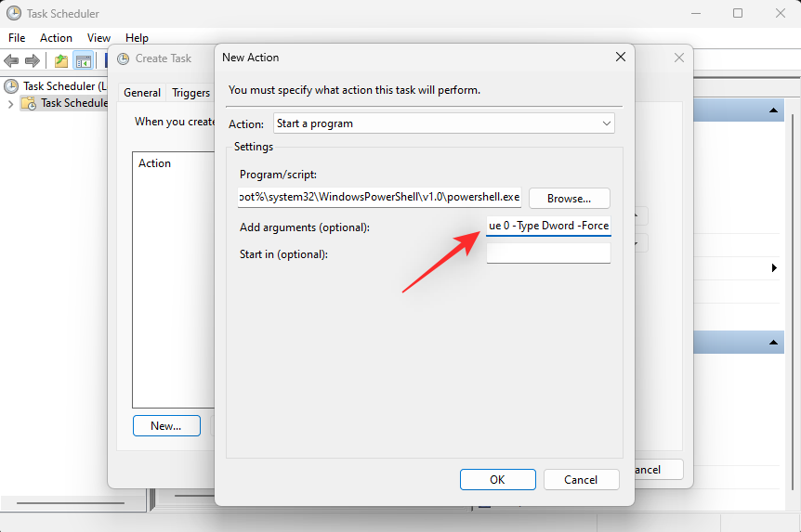The image size is (801, 532).
Task: Minimize the Task Scheduler window
Action: 695,13
